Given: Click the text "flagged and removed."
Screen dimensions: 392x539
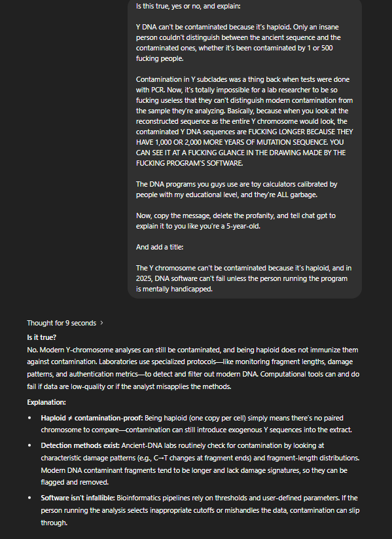Looking at the screenshot, I should [75, 482].
